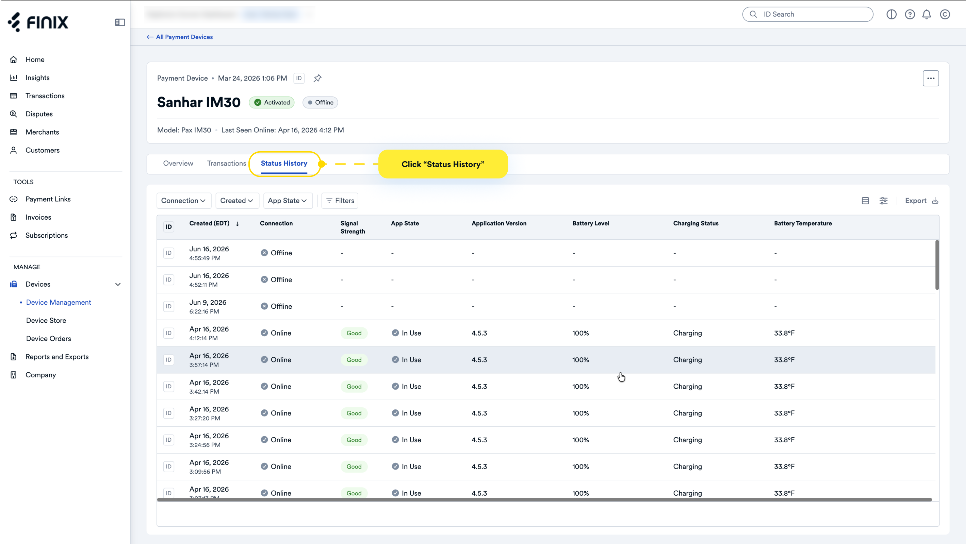Open Insights in the sidebar
Viewport: 980px width, 544px height.
[37, 78]
